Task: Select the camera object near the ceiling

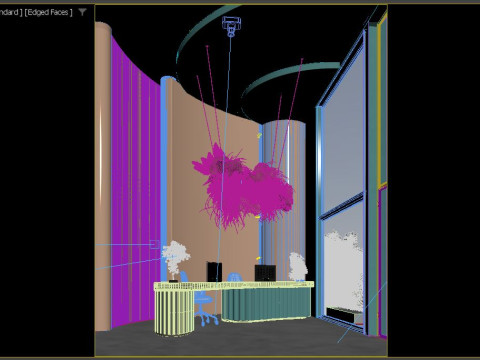Action: (x=231, y=26)
